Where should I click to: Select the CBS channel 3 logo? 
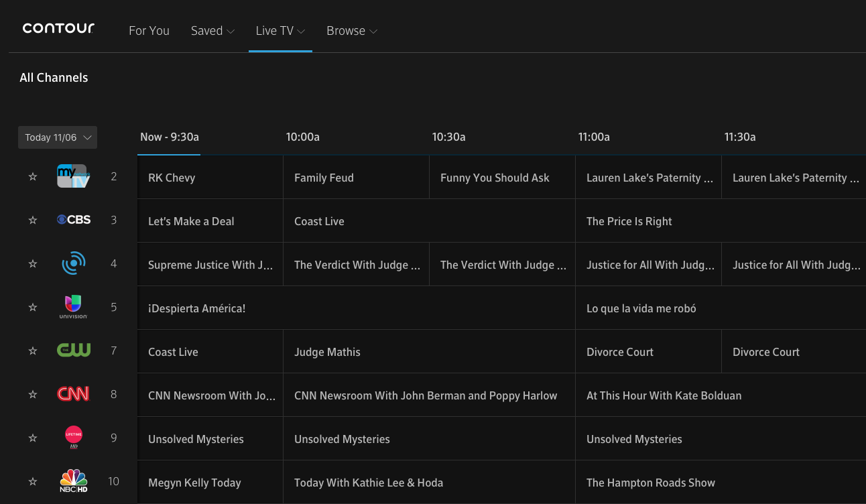pyautogui.click(x=73, y=220)
